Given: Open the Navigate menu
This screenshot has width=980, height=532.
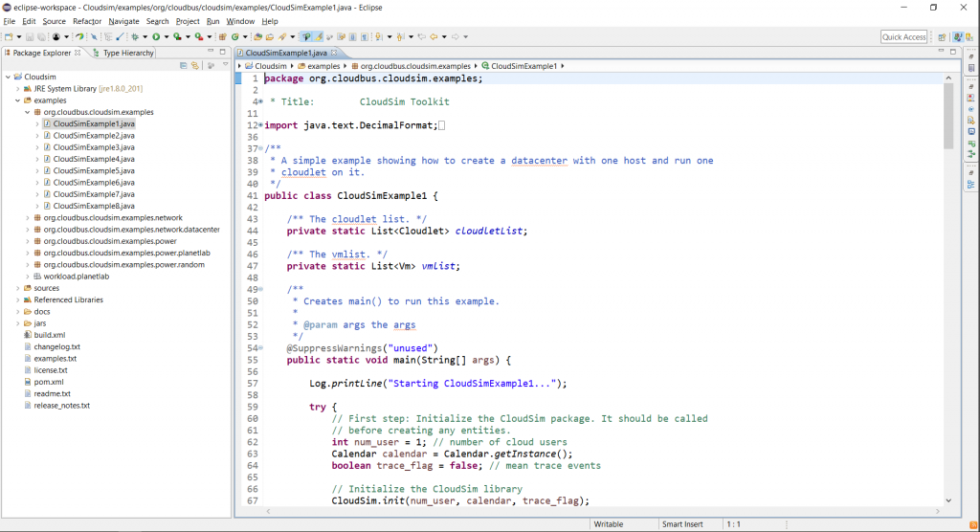Looking at the screenshot, I should click(x=123, y=21).
